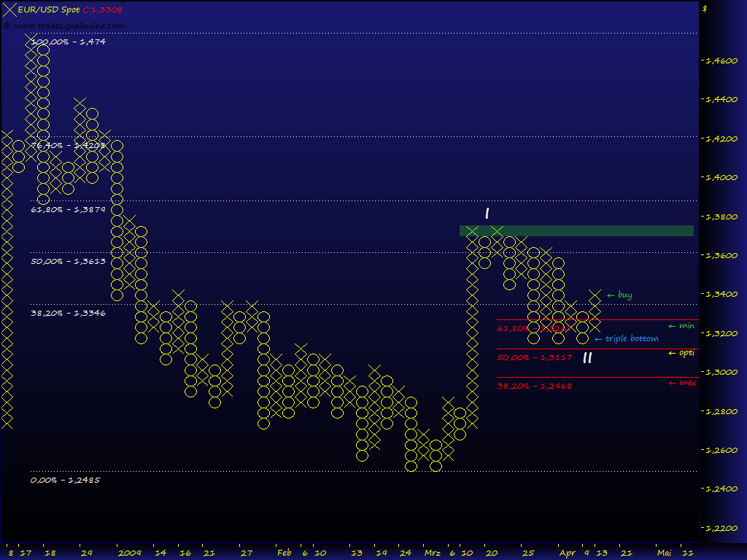
Task: Select the green min arrow annotation
Action: [x=681, y=326]
